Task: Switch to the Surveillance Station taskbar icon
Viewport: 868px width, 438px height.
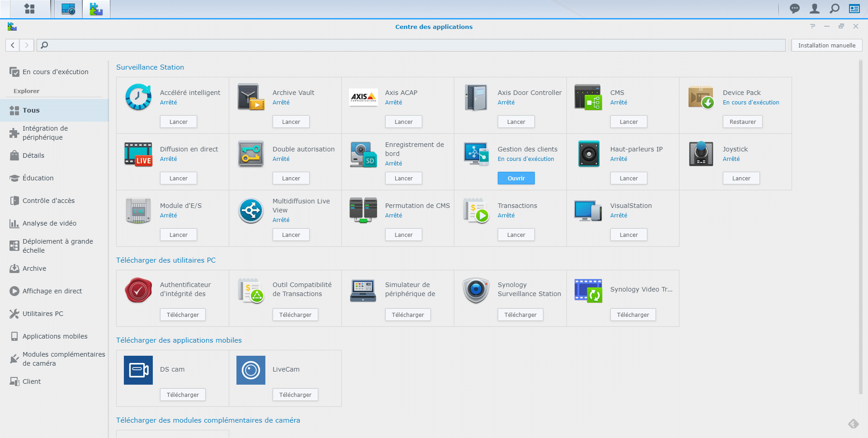Action: (68, 9)
